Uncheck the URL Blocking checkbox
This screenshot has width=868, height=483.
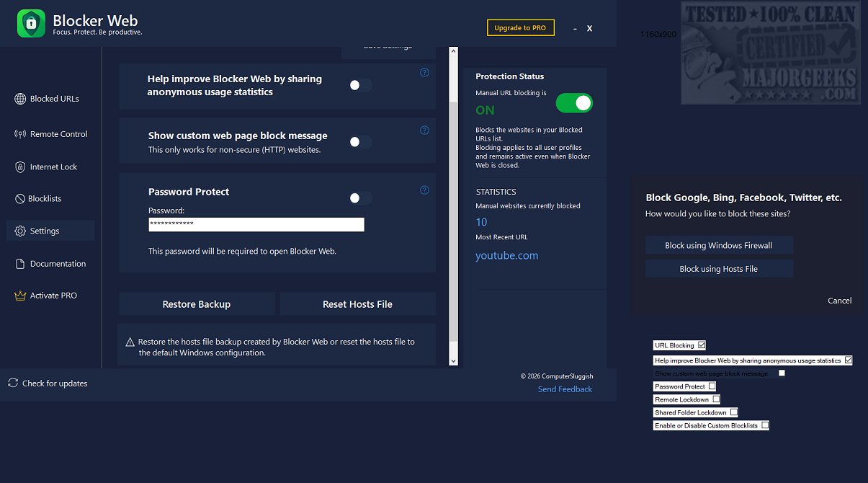coord(702,345)
